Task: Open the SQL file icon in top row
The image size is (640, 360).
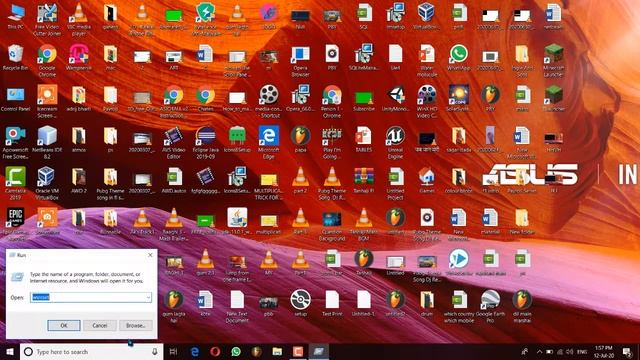Action: point(364,16)
